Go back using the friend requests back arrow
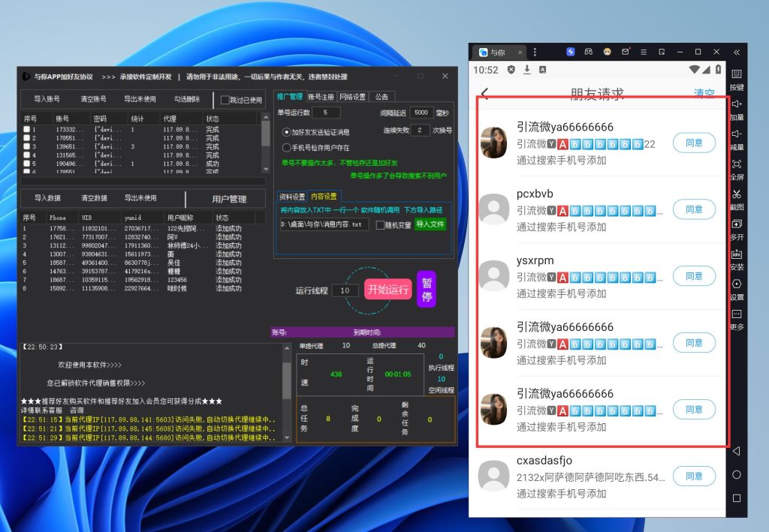Screen dimensions: 769x532 485,94
